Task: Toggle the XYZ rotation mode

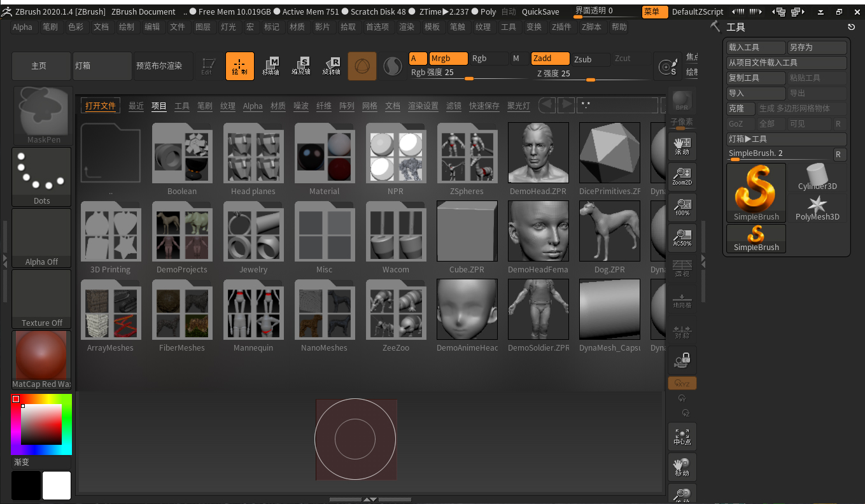Action: click(x=682, y=384)
